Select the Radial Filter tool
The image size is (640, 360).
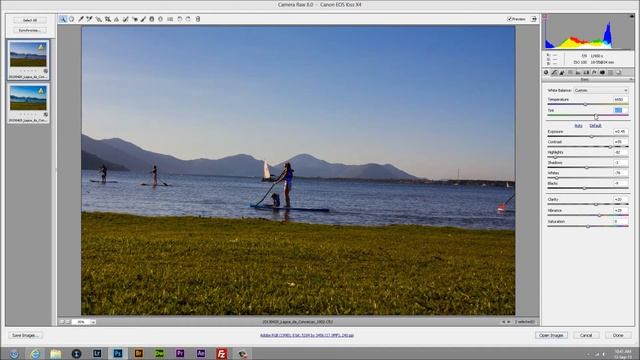tap(160, 19)
